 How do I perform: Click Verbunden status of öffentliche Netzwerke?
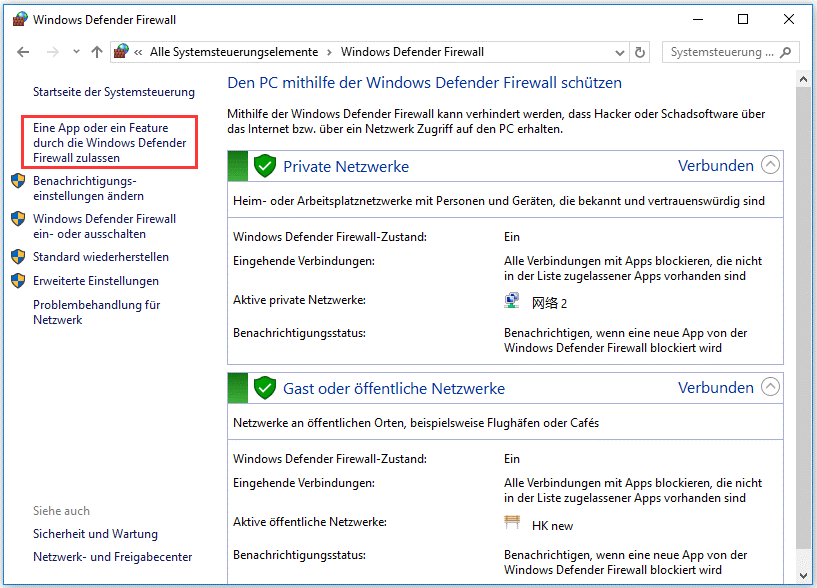(x=715, y=387)
